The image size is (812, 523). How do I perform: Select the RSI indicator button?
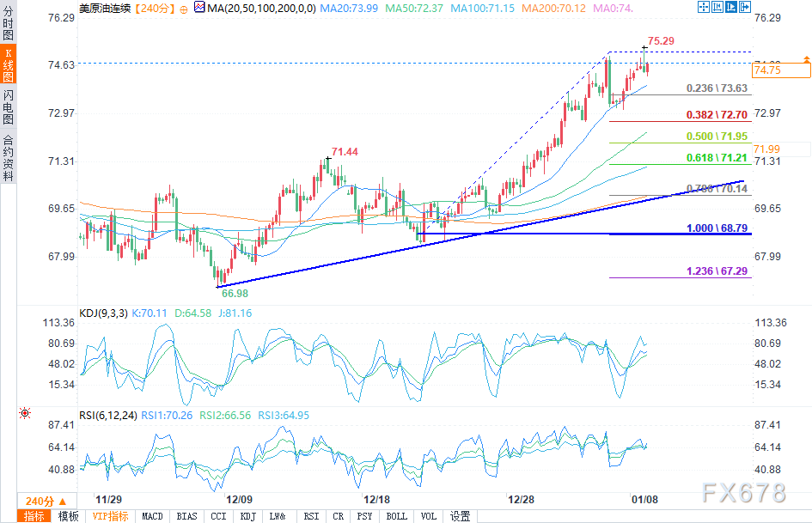(311, 516)
